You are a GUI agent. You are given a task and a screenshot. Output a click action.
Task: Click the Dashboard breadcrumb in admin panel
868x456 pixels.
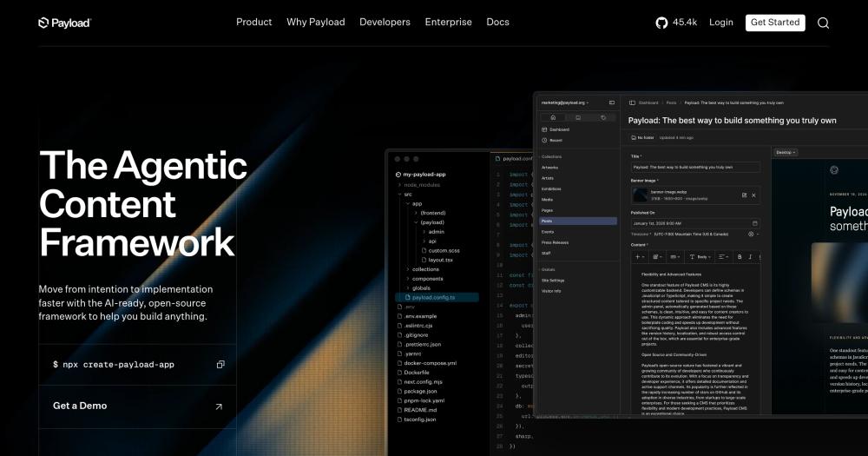pyautogui.click(x=648, y=102)
